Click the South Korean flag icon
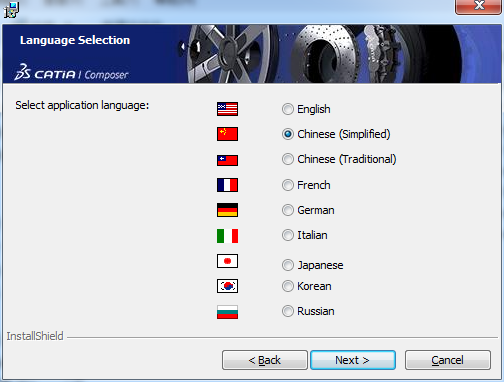The image size is (504, 382). (227, 286)
